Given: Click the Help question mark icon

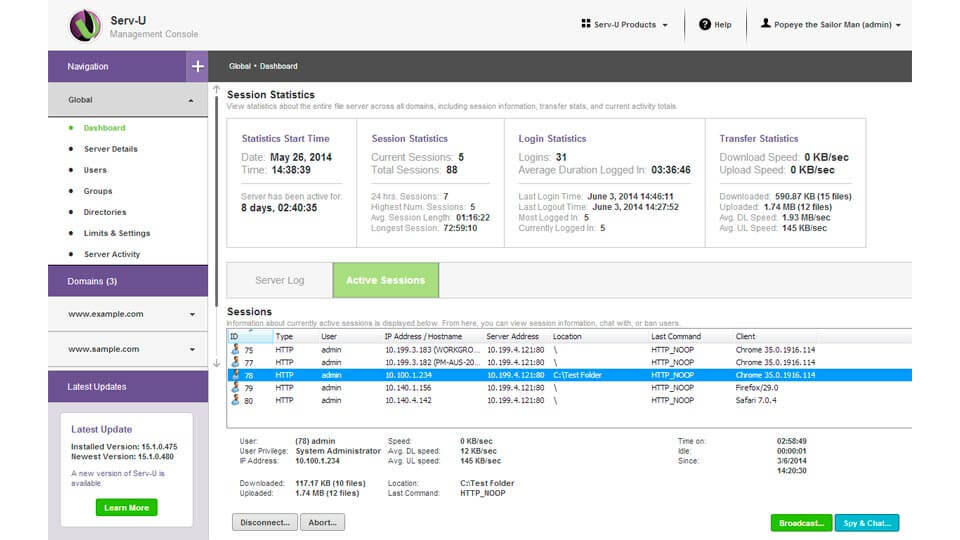Looking at the screenshot, I should click(x=705, y=24).
